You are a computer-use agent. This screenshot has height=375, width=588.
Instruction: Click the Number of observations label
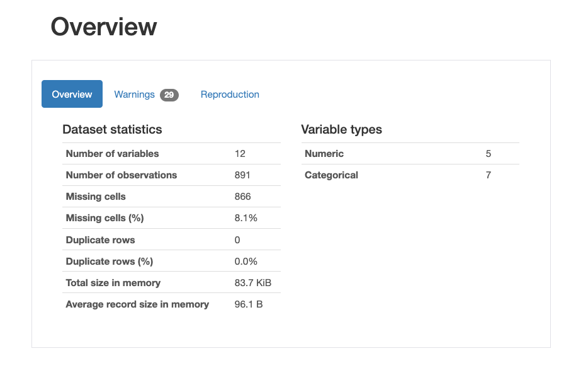tap(121, 175)
